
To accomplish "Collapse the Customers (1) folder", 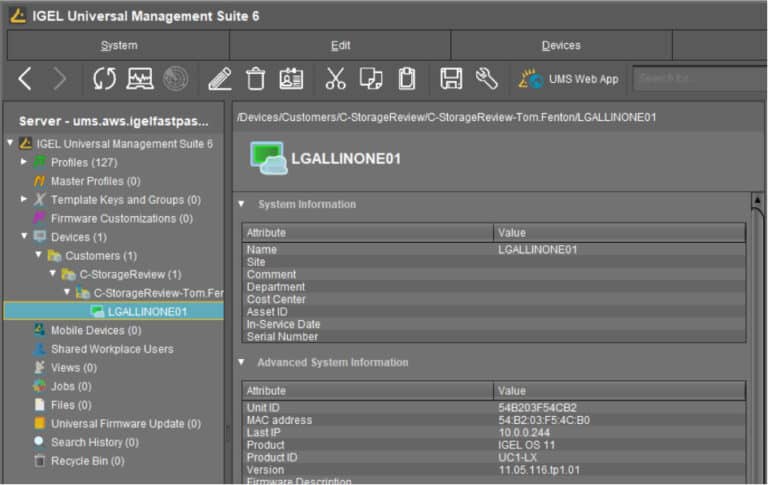I will [x=38, y=255].
